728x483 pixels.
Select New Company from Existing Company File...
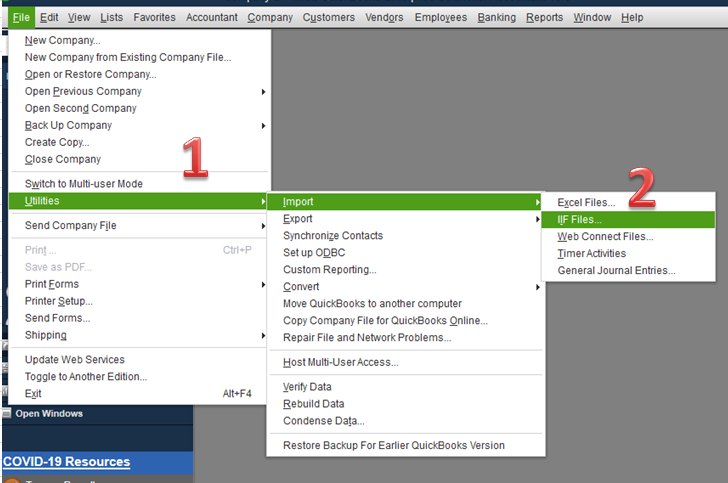139,57
